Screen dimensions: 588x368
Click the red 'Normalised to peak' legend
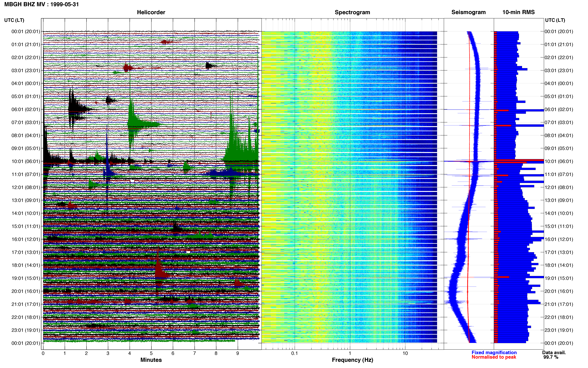[x=494, y=357]
